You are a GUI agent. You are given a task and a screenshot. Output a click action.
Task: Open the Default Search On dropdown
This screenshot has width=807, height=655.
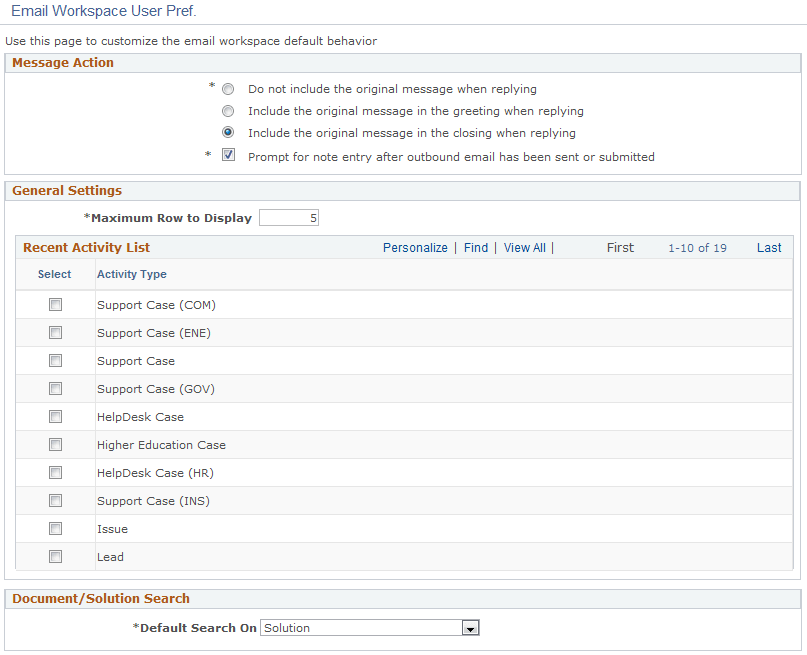pyautogui.click(x=470, y=627)
